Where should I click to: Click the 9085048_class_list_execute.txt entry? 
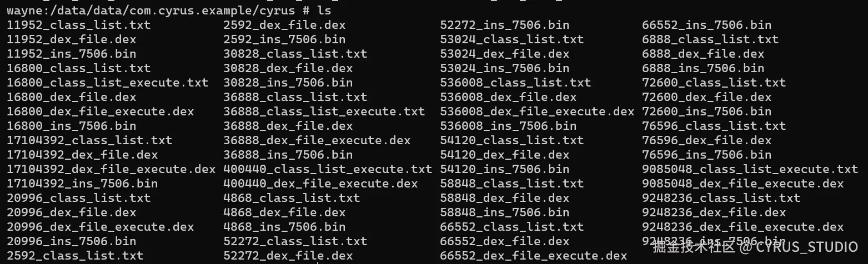pos(750,169)
